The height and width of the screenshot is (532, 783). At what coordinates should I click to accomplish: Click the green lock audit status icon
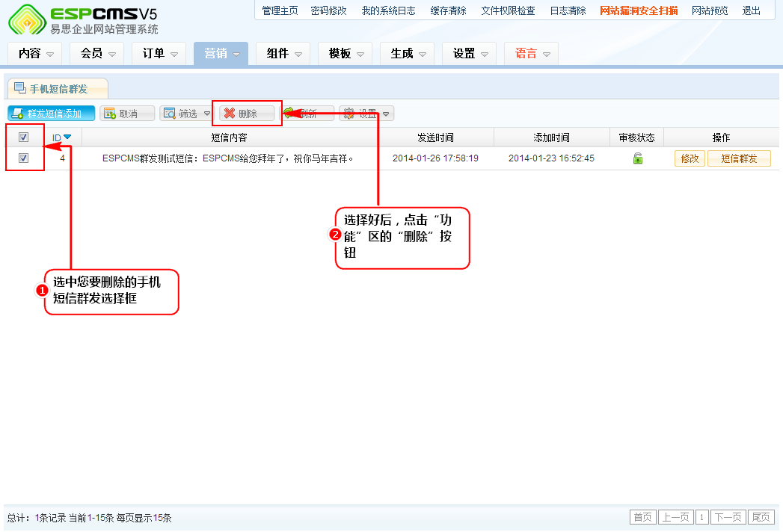tap(637, 158)
